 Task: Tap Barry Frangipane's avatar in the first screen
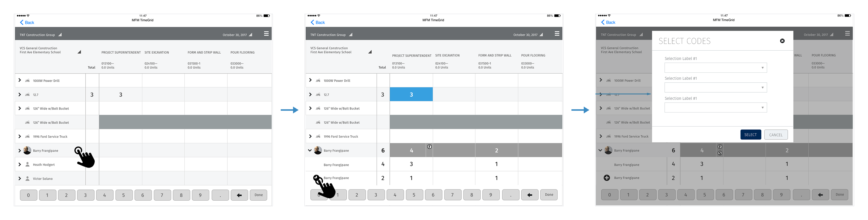[27, 150]
